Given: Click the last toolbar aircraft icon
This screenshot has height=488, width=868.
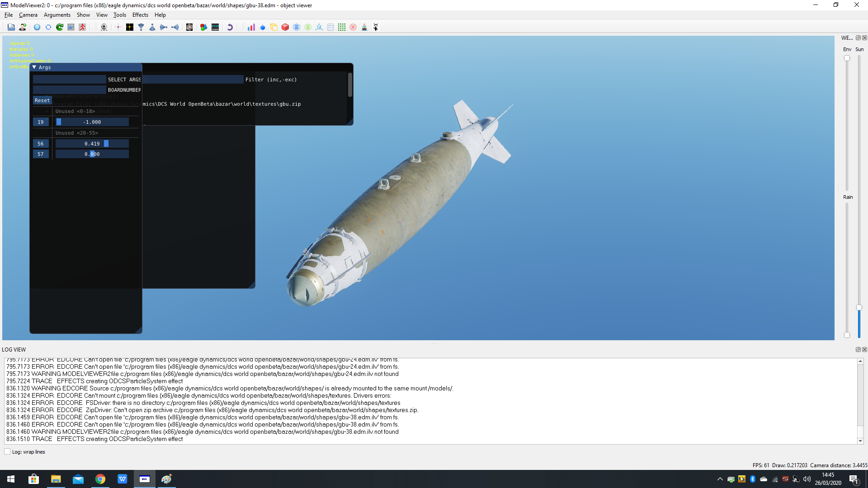Looking at the screenshot, I should click(376, 27).
